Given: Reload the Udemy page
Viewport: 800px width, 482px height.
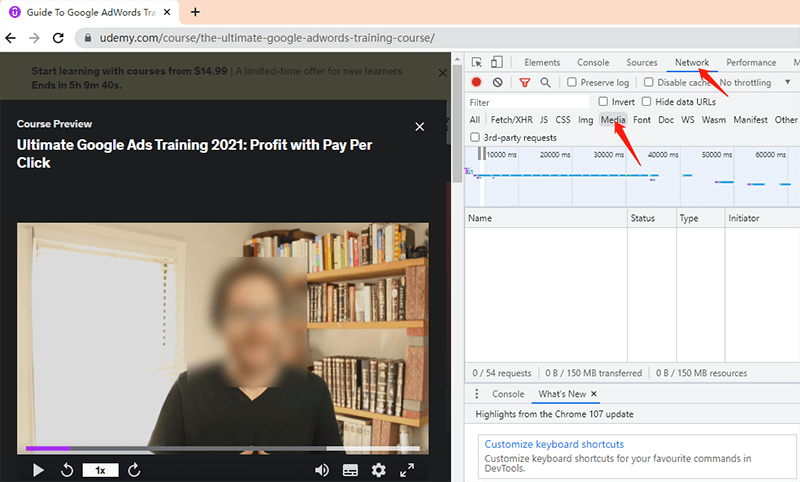Looking at the screenshot, I should (x=58, y=38).
